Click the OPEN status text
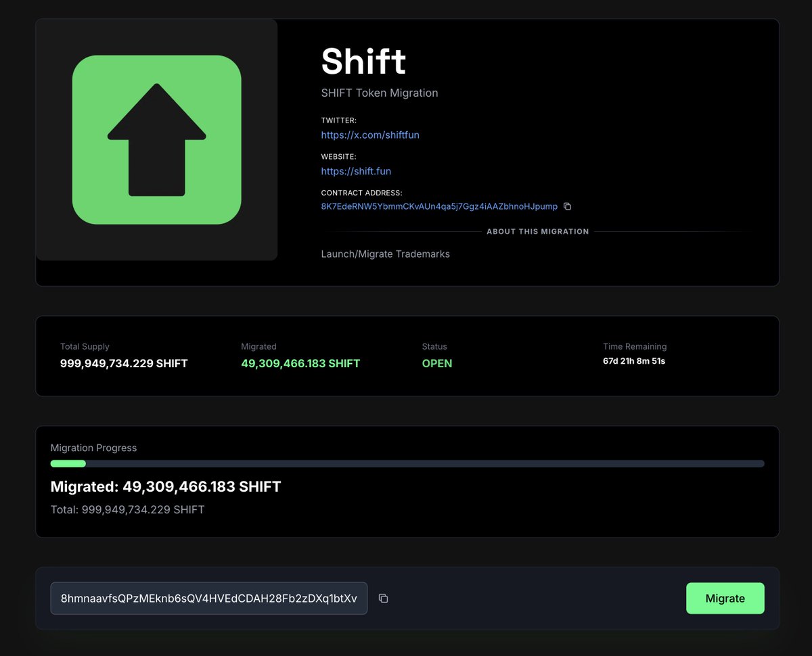The image size is (812, 656). pos(437,363)
